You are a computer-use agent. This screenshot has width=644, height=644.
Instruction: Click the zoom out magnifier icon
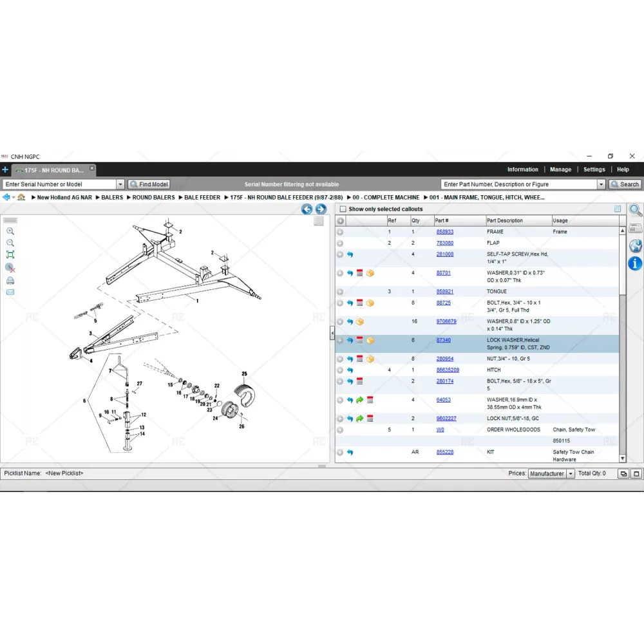(10, 243)
